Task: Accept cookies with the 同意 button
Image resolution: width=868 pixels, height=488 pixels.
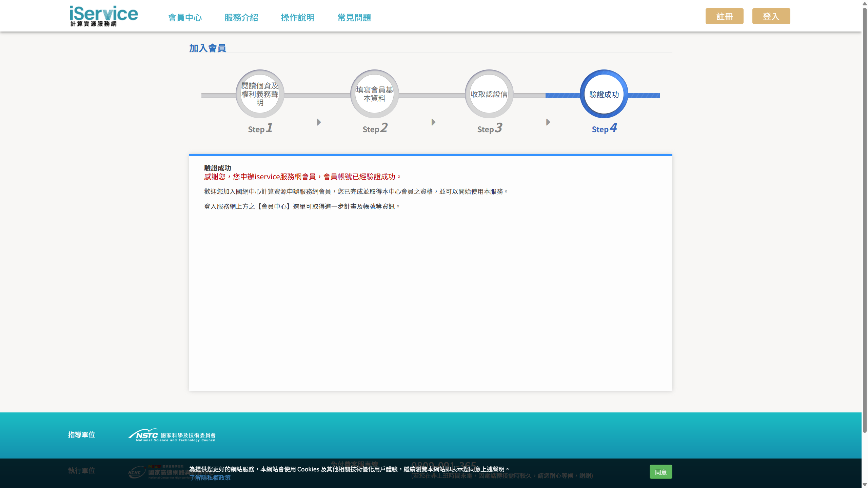Action: (660, 472)
